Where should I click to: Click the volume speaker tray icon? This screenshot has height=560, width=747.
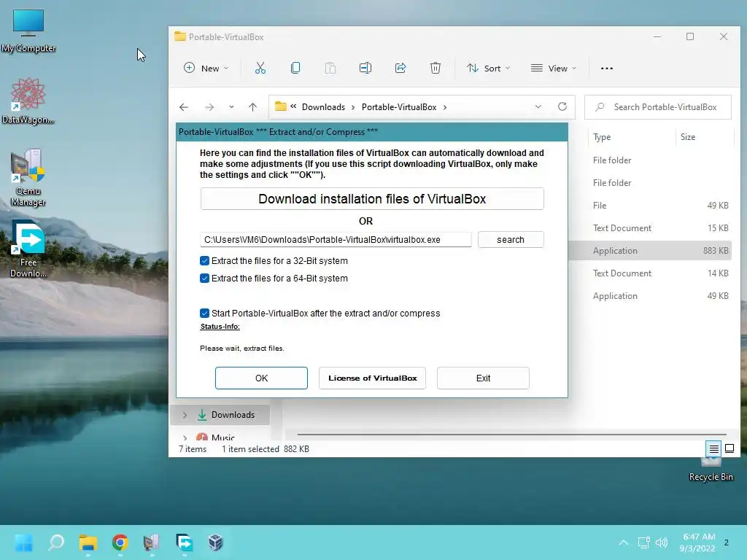click(661, 542)
